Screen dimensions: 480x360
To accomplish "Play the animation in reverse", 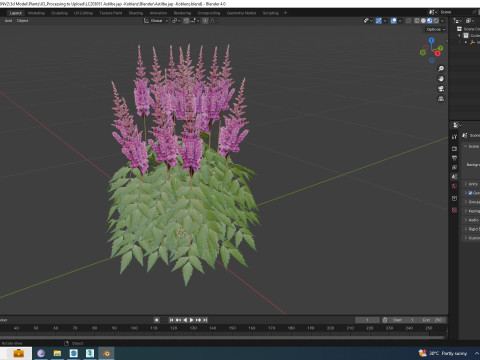I will coord(185,320).
